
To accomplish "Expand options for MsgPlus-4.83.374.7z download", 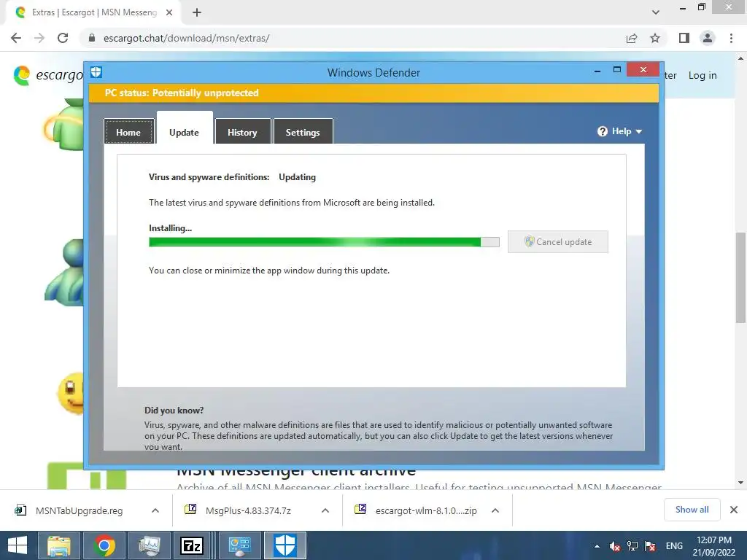I will pos(325,510).
